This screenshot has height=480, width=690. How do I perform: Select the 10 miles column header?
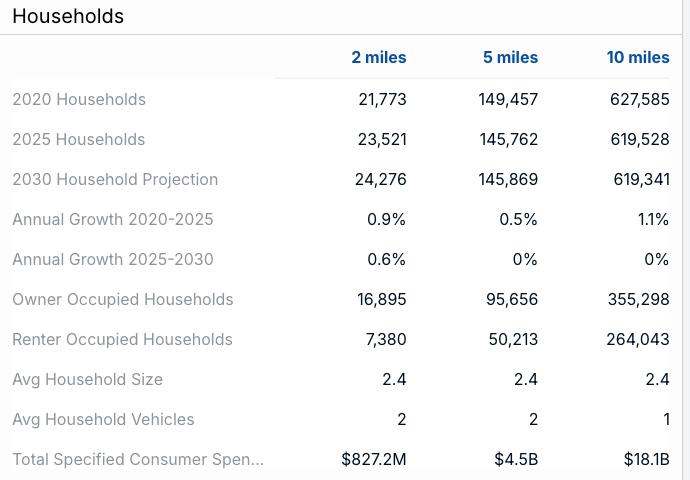tap(638, 57)
